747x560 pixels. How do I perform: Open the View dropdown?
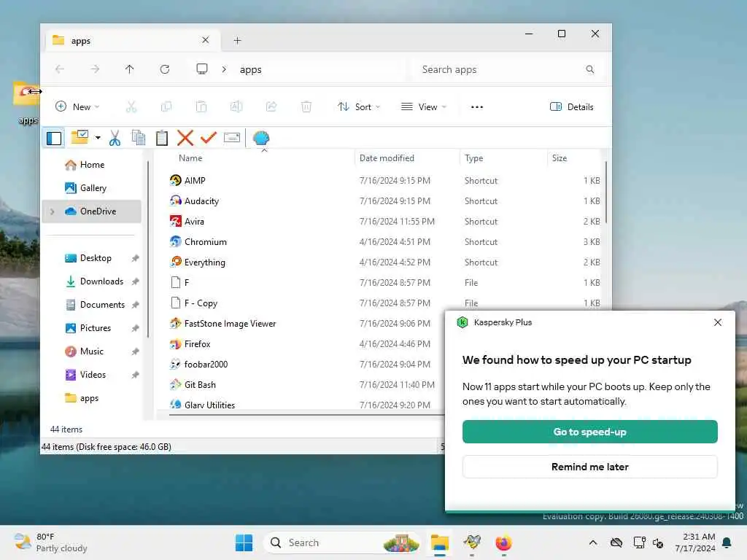424,106
